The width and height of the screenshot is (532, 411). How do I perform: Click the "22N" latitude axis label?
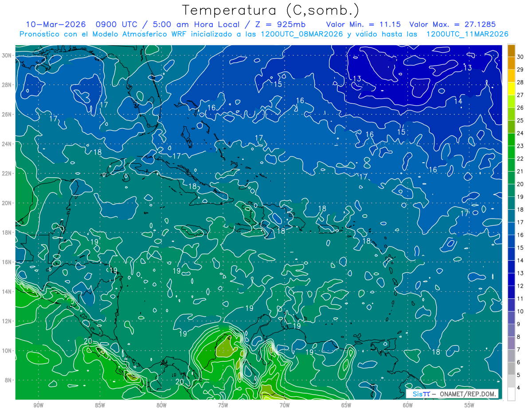point(8,173)
